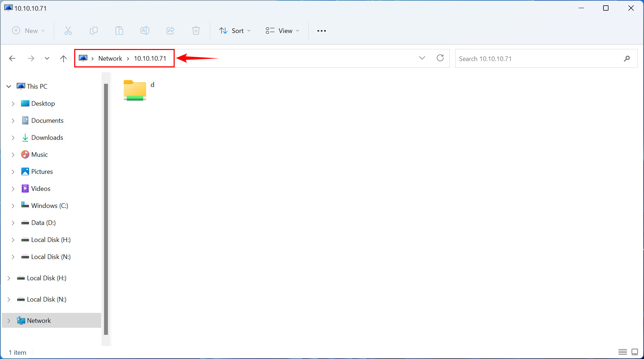The height and width of the screenshot is (359, 644).
Task: Click the Copy icon in toolbar
Action: (x=94, y=31)
